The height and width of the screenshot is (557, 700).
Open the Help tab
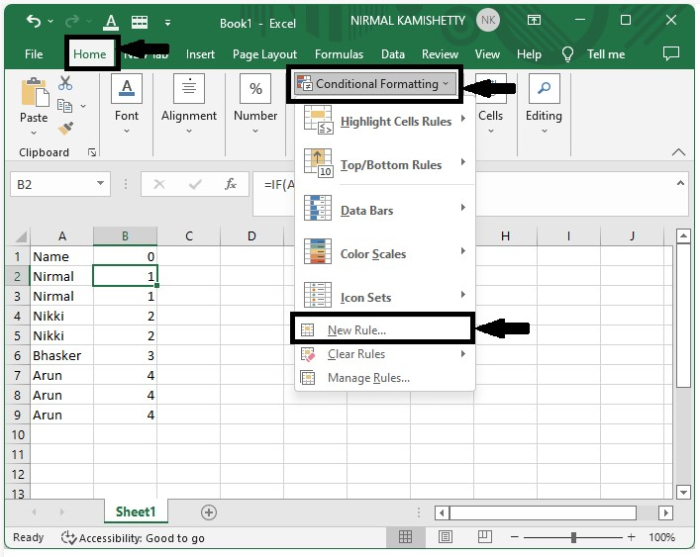529,54
